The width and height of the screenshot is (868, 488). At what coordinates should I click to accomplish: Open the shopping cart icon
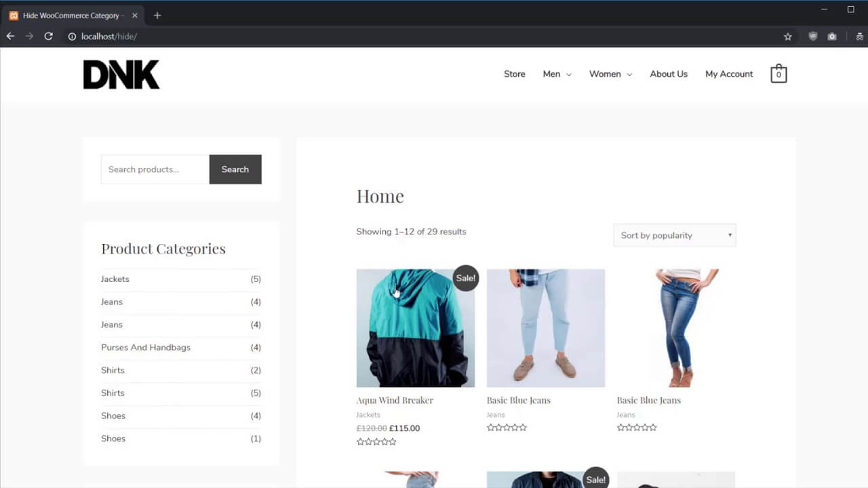pos(778,73)
